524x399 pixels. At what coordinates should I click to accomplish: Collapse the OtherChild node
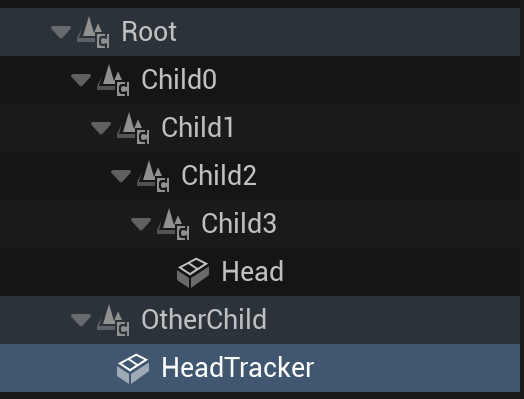pyautogui.click(x=81, y=320)
